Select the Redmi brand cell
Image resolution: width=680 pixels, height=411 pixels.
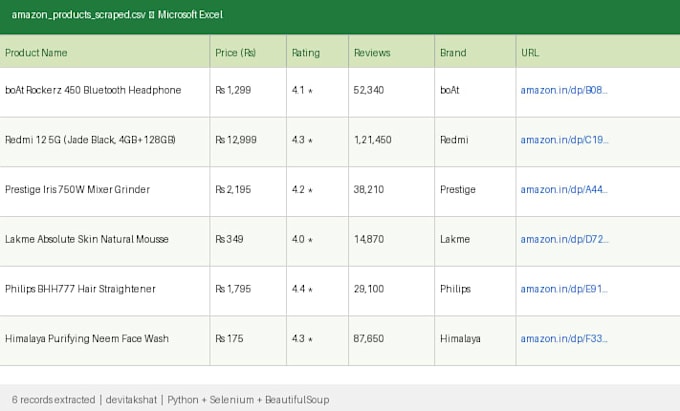point(475,142)
